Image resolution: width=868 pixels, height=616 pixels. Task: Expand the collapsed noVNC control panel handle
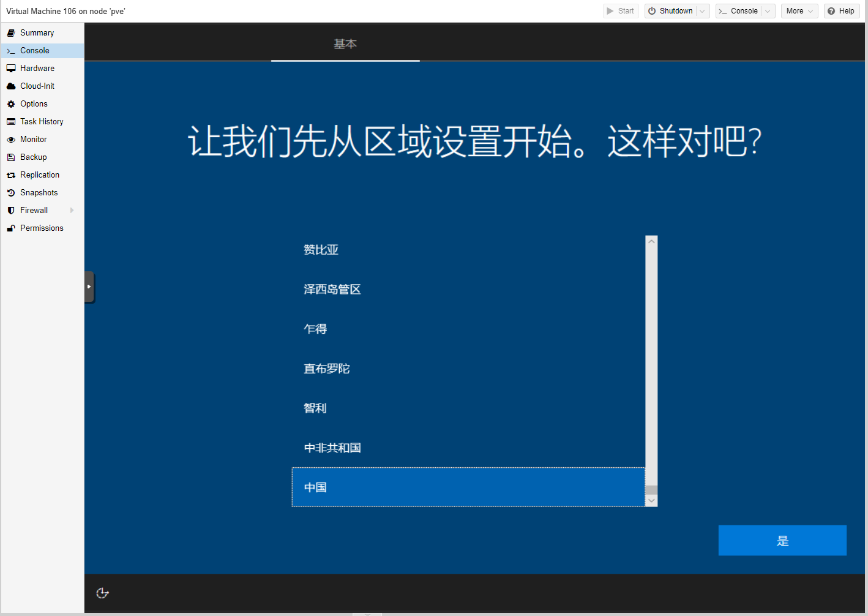89,287
